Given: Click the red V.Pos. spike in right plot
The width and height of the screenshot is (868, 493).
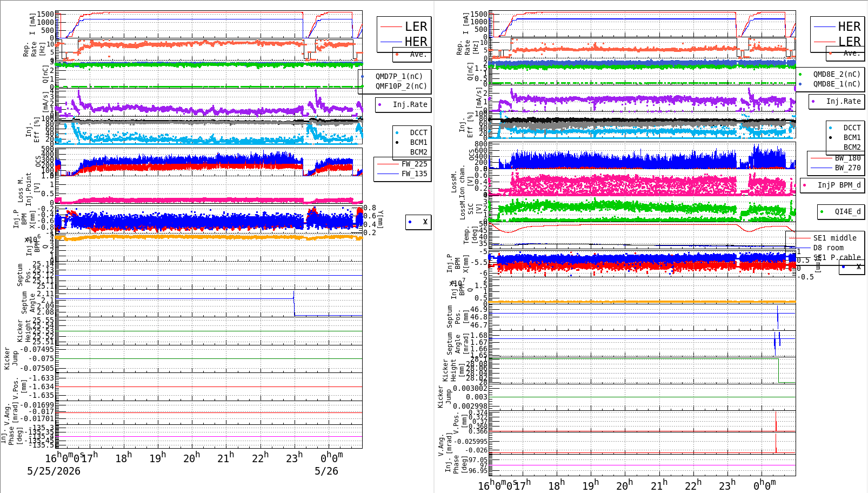Looking at the screenshot, I should click(776, 422).
